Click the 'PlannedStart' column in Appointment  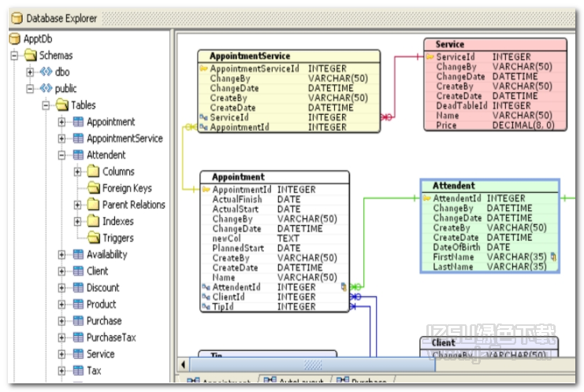[274, 248]
